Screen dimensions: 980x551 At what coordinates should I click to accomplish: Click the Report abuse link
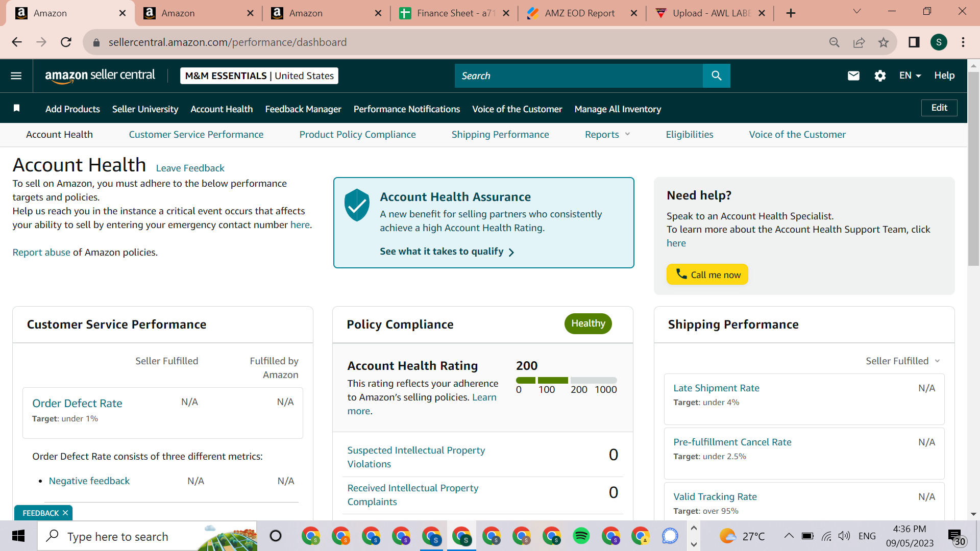pos(41,253)
